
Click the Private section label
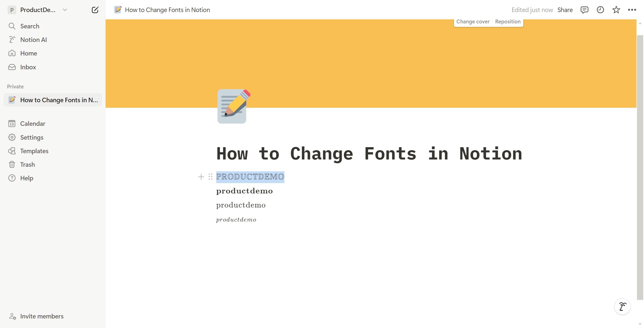coord(15,87)
